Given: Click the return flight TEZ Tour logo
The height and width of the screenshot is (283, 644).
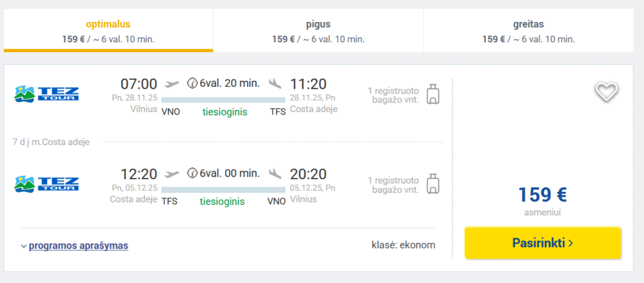Looking at the screenshot, I should click(x=47, y=183).
